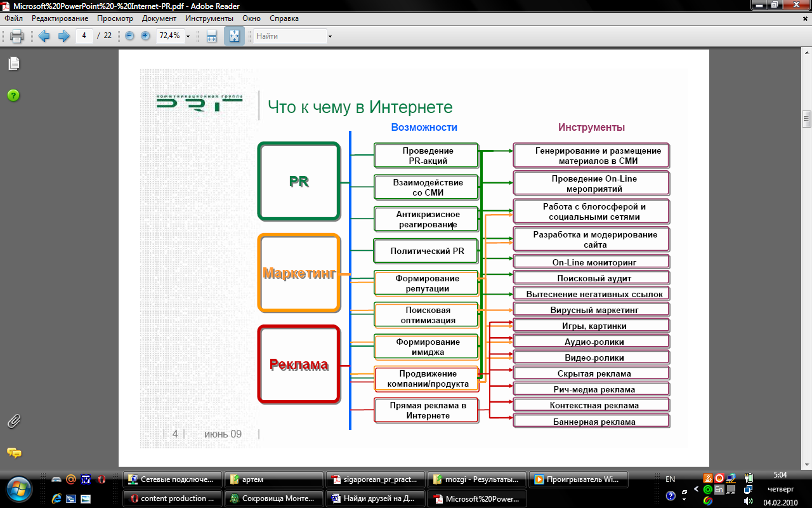The height and width of the screenshot is (508, 812).
Task: Click the Print icon in toolbar
Action: coord(17,36)
